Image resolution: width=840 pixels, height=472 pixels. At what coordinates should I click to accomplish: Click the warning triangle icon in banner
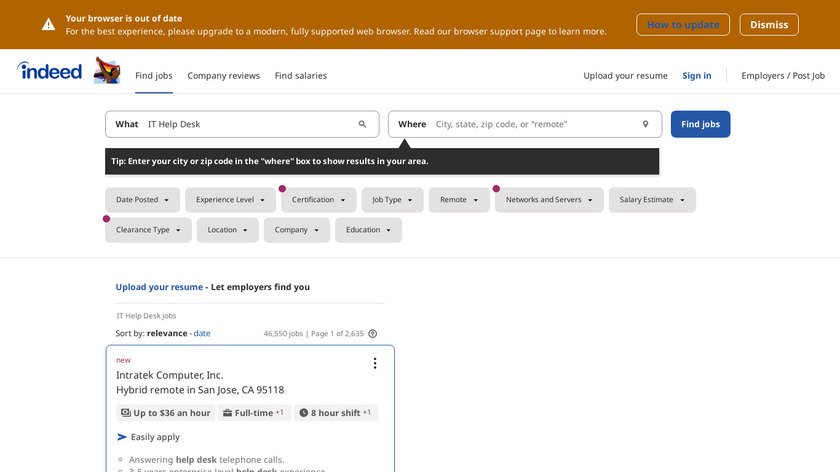point(49,25)
